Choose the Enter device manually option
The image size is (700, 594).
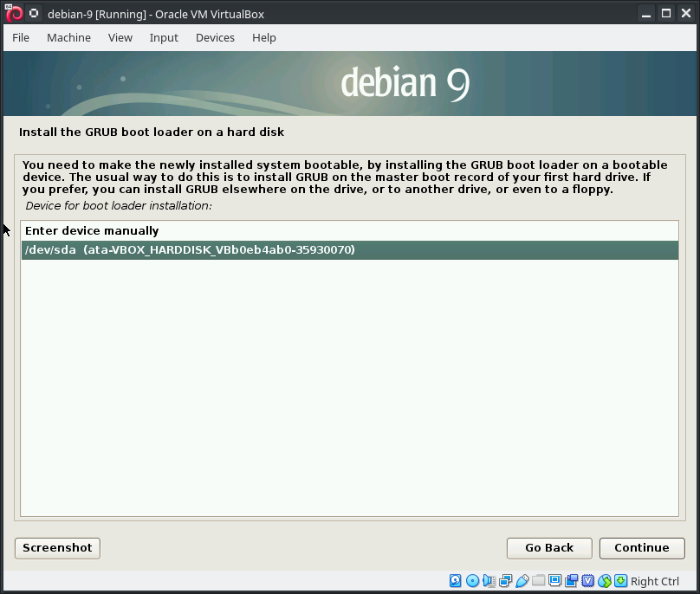coord(92,231)
